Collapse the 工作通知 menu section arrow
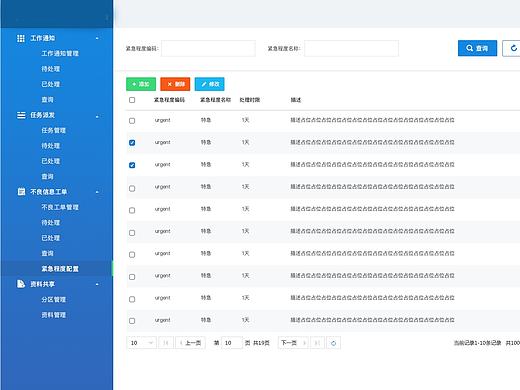This screenshot has height=390, width=520. [x=97, y=38]
